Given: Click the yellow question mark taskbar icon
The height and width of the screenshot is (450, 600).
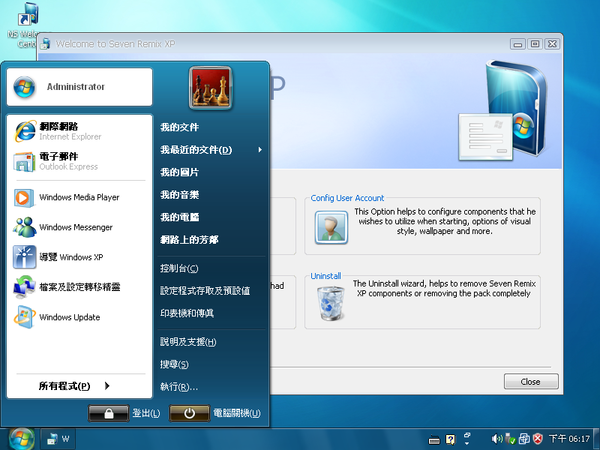Looking at the screenshot, I should (450, 439).
